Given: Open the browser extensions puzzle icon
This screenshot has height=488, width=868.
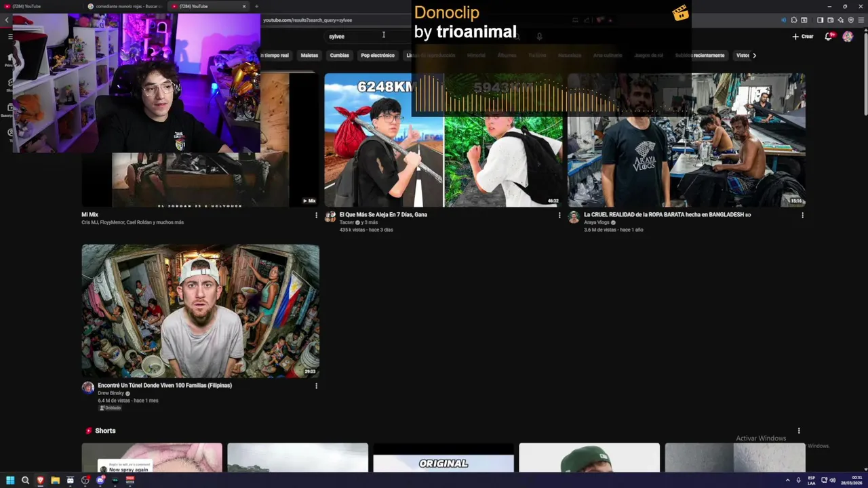Looking at the screenshot, I should [794, 20].
